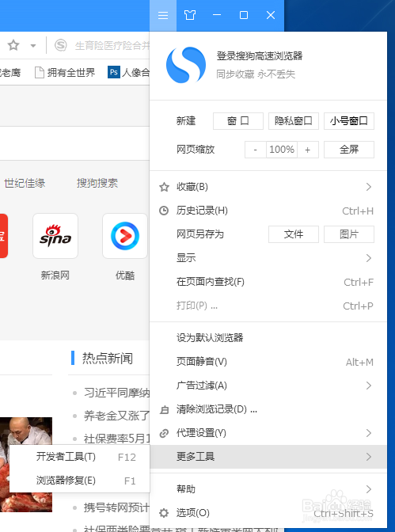Click the 世纪佳缘 link
The image size is (395, 532).
(25, 183)
